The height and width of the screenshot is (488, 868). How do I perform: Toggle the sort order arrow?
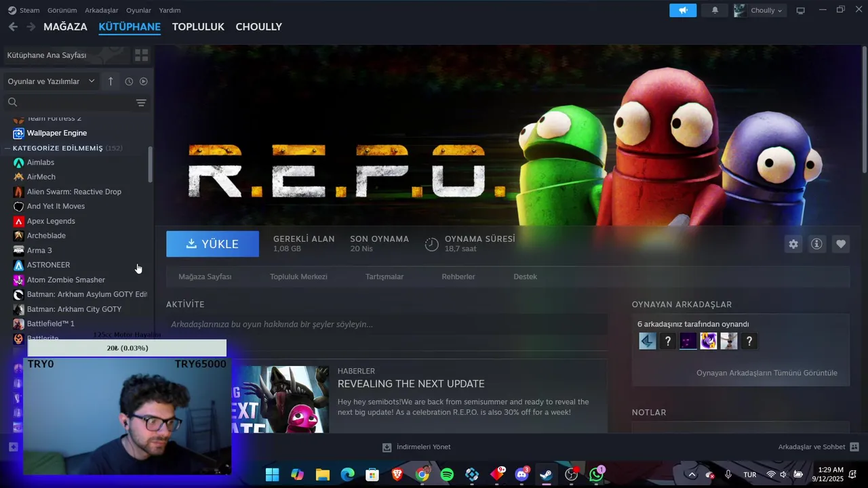(x=111, y=81)
